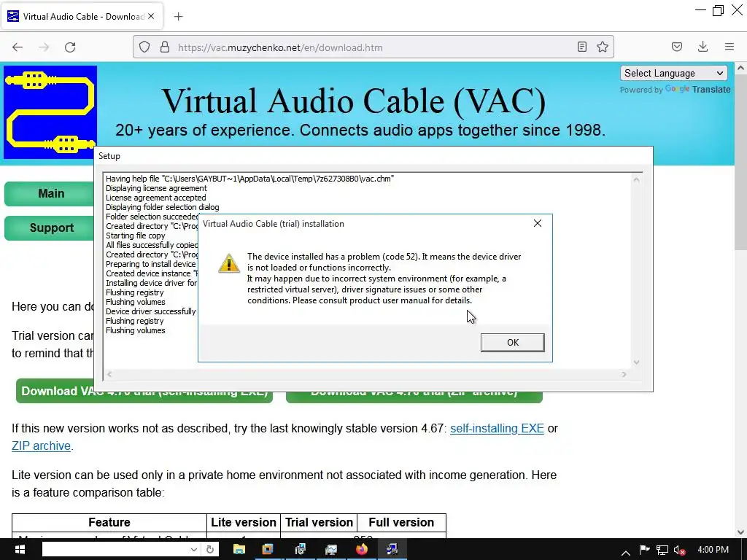View site security lock information
This screenshot has height=560, width=747.
(x=165, y=47)
